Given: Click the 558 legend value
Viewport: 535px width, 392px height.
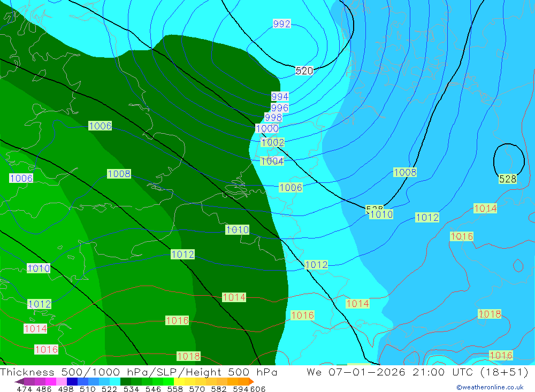Looking at the screenshot, I should (x=175, y=389).
